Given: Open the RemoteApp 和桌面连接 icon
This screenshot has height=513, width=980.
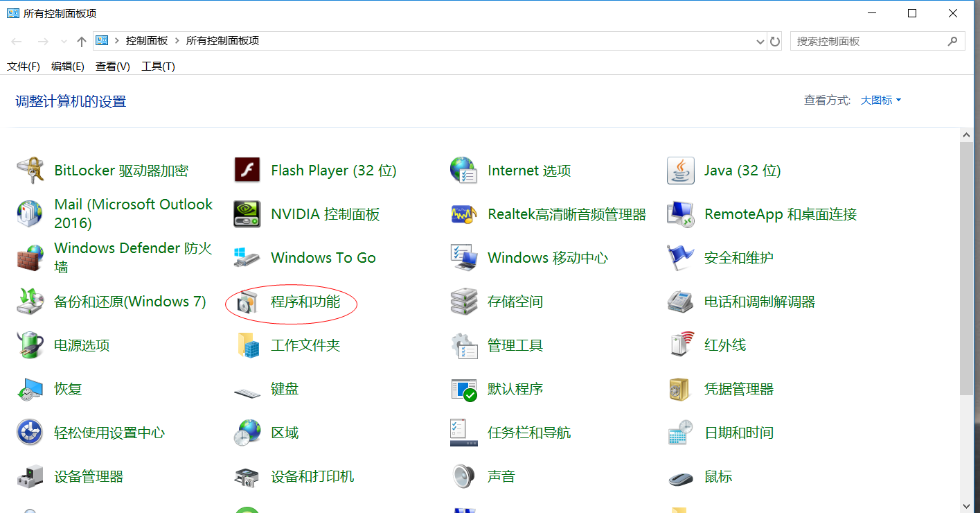Looking at the screenshot, I should 681,214.
